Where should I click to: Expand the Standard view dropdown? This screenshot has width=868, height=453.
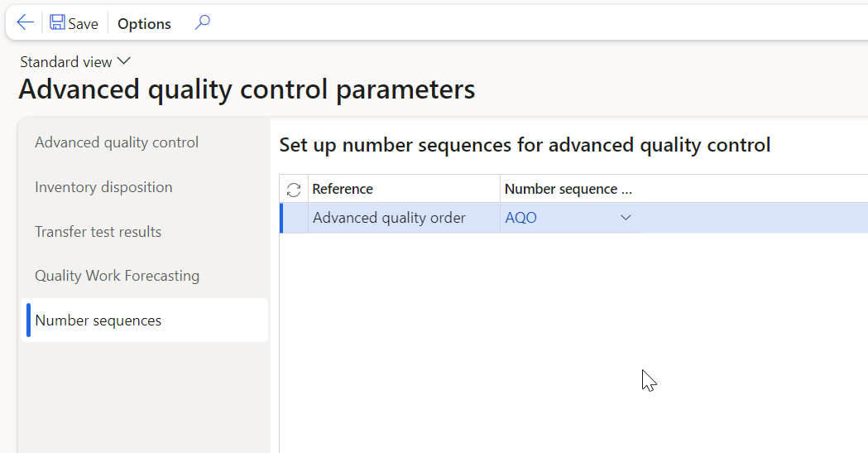[75, 61]
